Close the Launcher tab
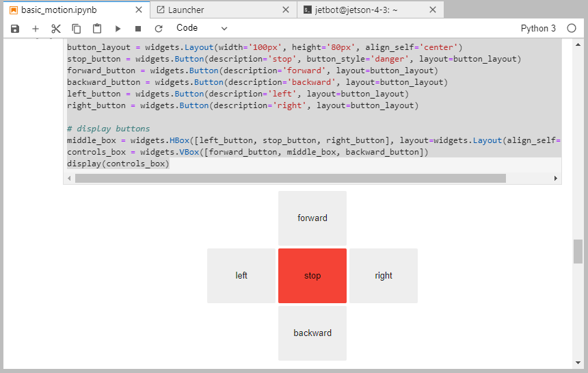This screenshot has width=588, height=373. tap(286, 10)
